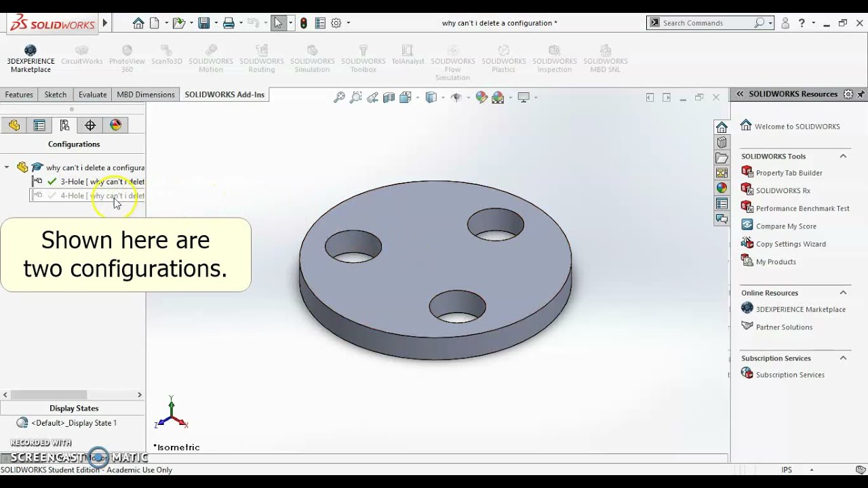Open the Help question mark icon
The width and height of the screenshot is (868, 488).
803,23
